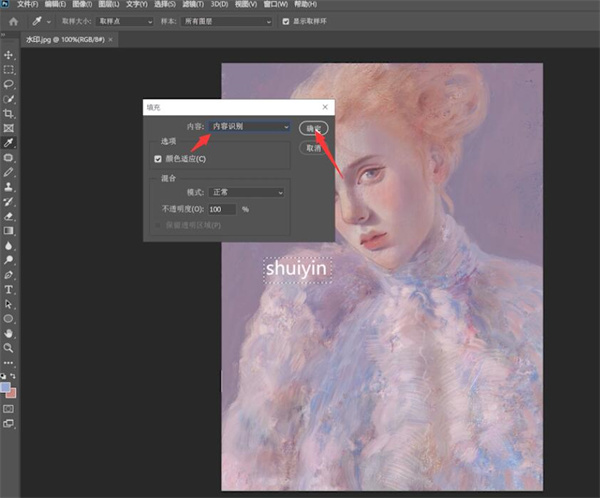
Task: Open the 编辑(E) menu
Action: click(x=55, y=4)
